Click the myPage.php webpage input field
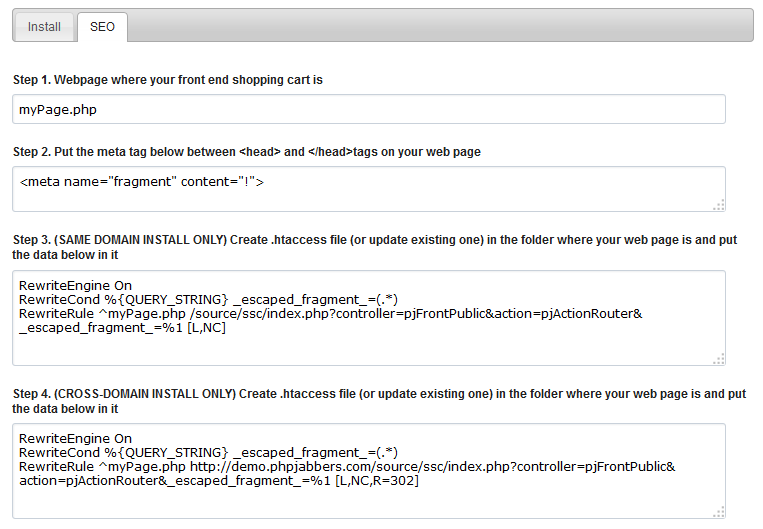 369,109
